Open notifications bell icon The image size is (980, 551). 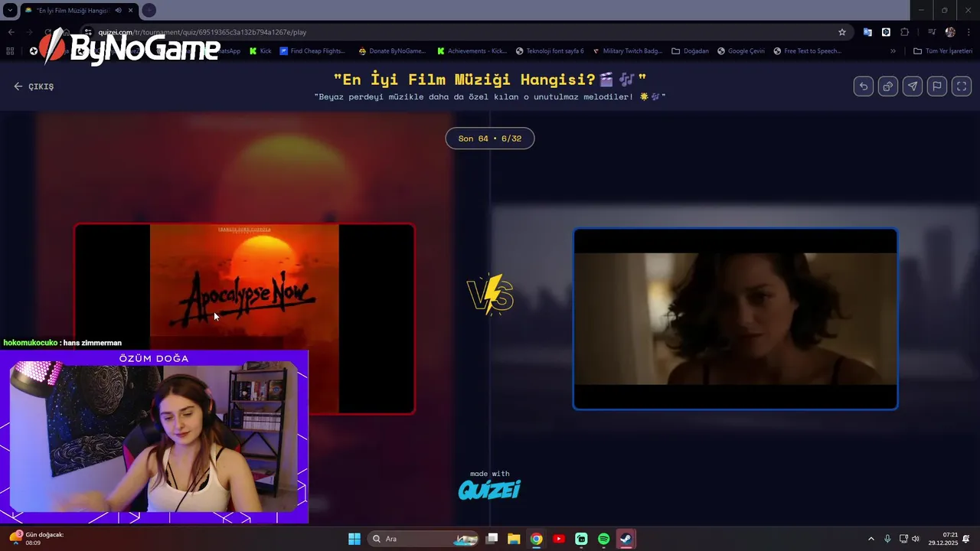pos(966,539)
